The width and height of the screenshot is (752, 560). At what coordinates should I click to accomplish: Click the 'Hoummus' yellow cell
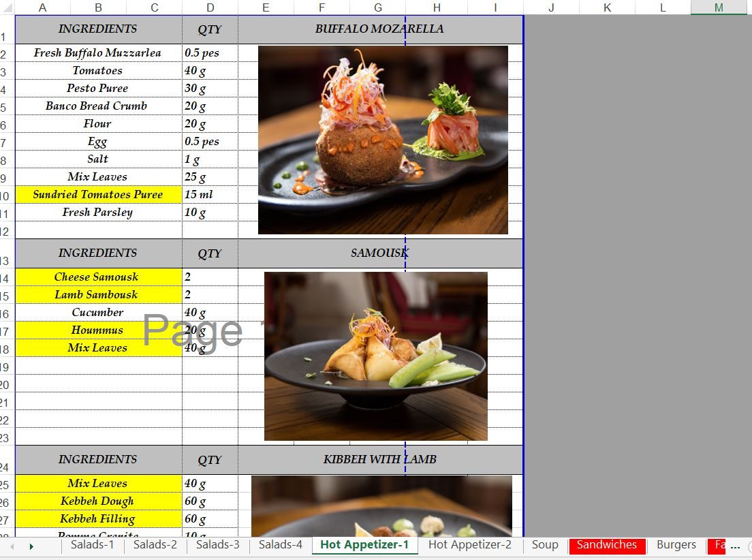(98, 330)
